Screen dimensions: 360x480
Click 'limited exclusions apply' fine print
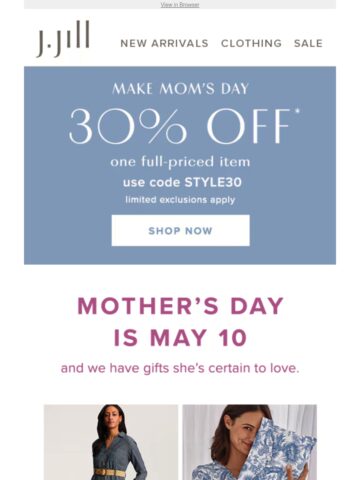click(180, 200)
